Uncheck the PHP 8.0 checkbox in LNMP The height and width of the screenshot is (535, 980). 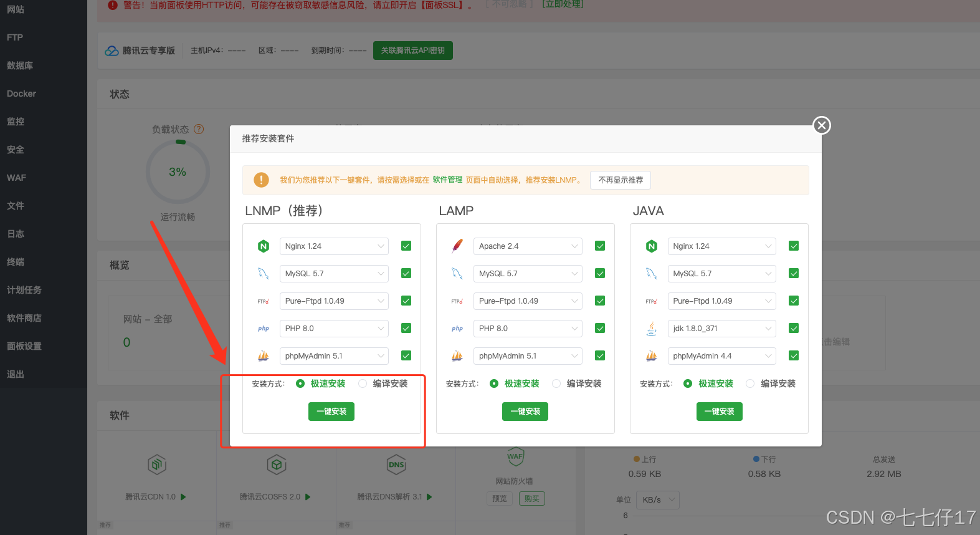coord(406,329)
